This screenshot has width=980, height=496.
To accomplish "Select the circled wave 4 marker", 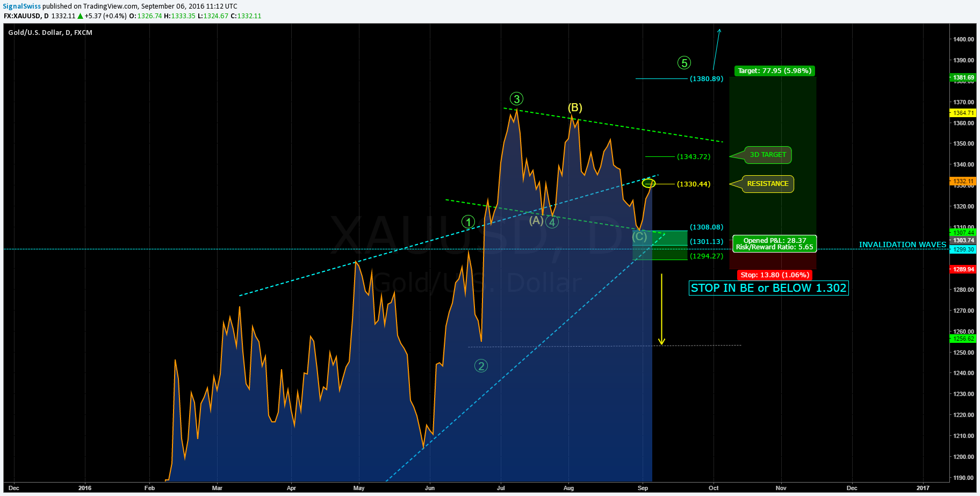I will pyautogui.click(x=552, y=222).
